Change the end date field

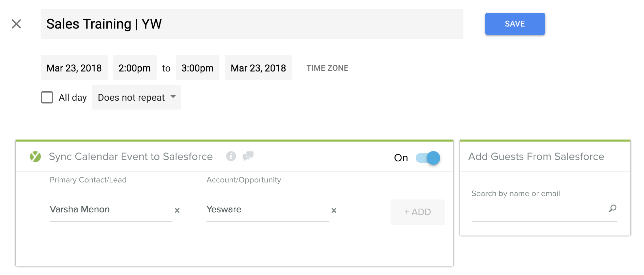click(x=258, y=68)
